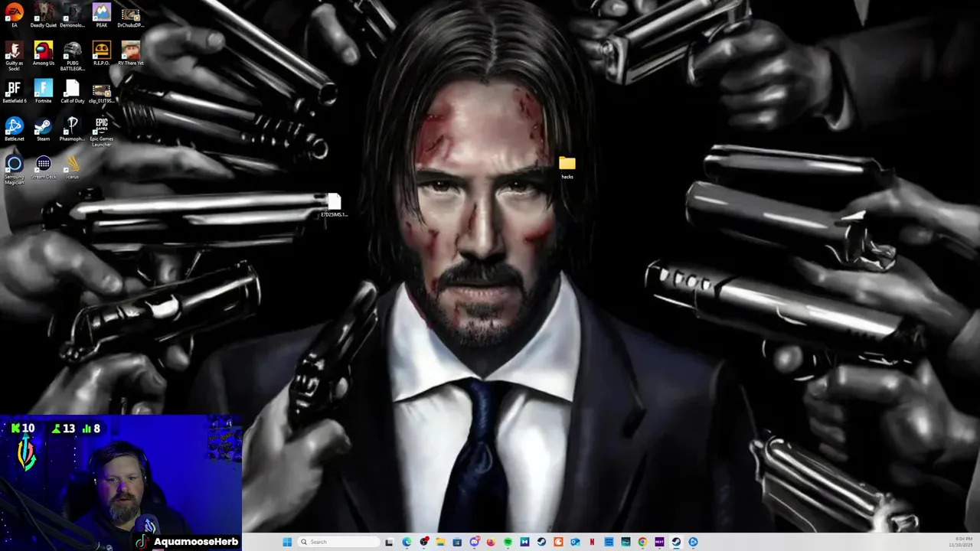Open Microsoft Edge from the taskbar
Viewport: 980px width, 551px height.
click(407, 542)
